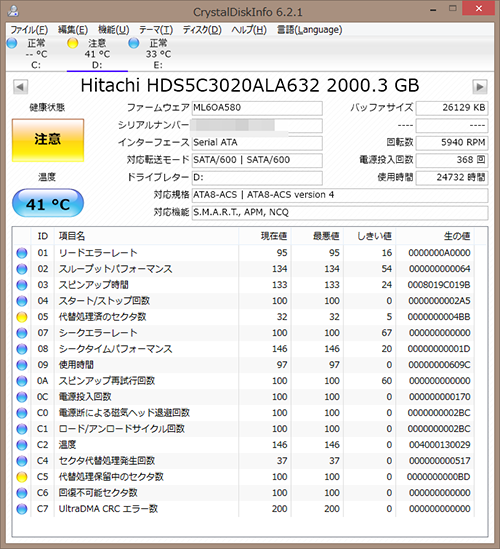Screen dimensions: 500x549
Task: Click status icon for C0 row
Action: tap(22, 413)
